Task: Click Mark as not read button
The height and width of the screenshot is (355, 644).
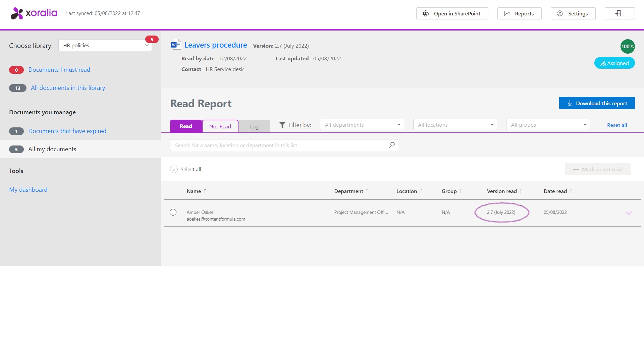Action: (x=597, y=169)
